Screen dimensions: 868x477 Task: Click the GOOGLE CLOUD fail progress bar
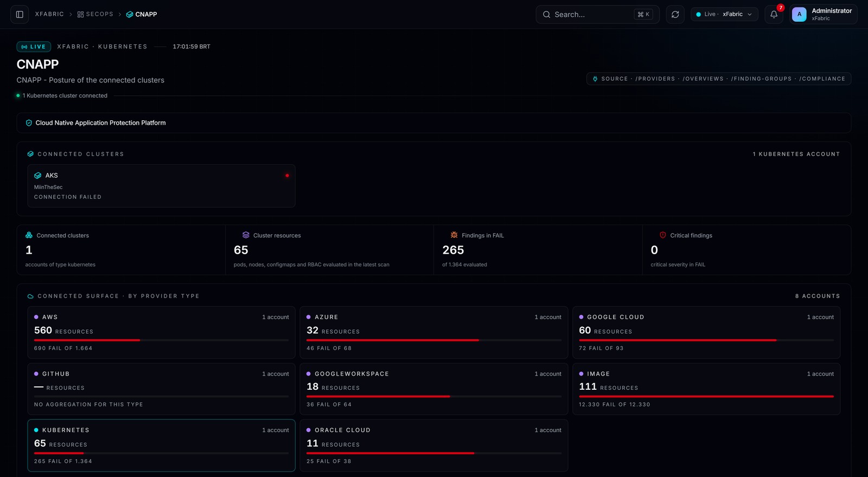tap(706, 340)
